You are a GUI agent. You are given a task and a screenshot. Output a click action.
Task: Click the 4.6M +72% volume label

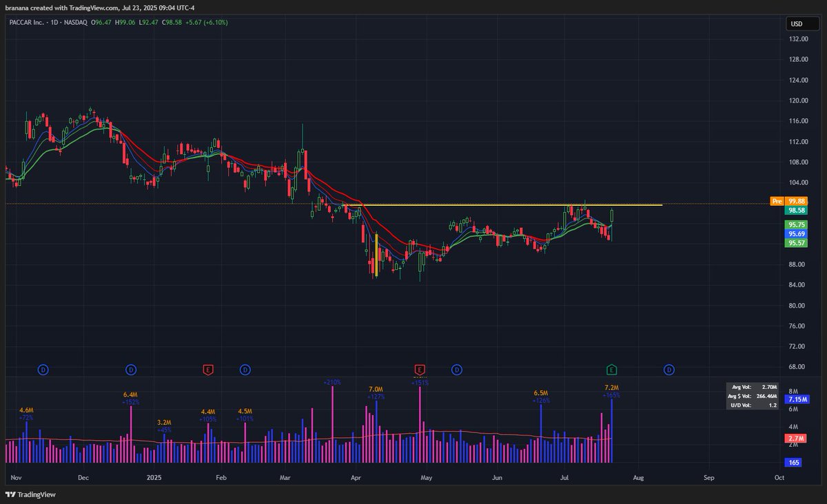[x=26, y=414]
